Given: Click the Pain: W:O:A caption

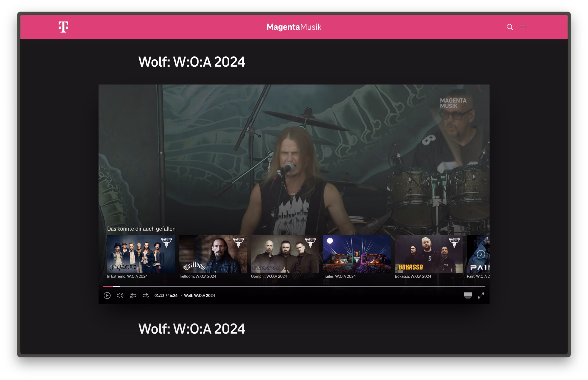Looking at the screenshot, I should [x=478, y=276].
